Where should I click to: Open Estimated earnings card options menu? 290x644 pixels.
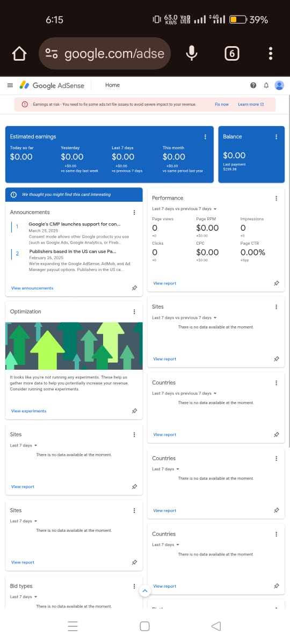[205, 137]
